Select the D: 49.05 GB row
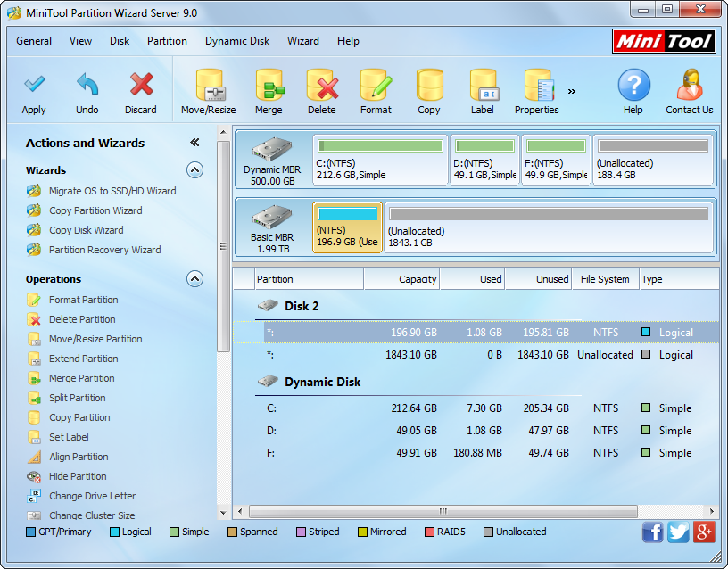 (x=476, y=431)
